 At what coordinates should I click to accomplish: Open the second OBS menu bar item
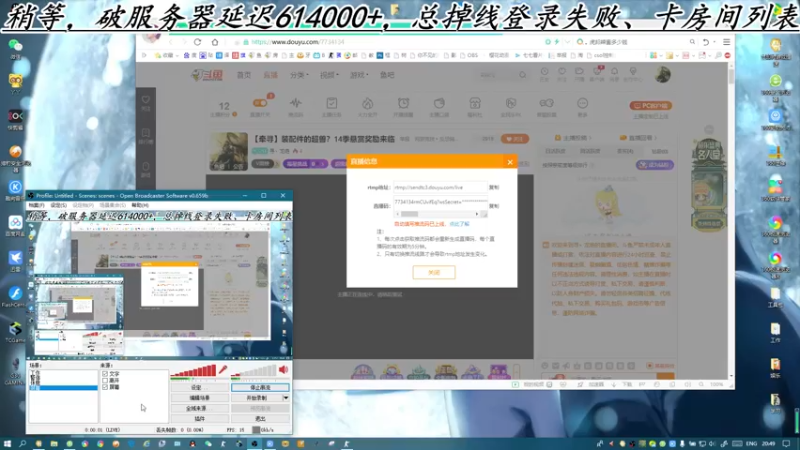(59, 205)
